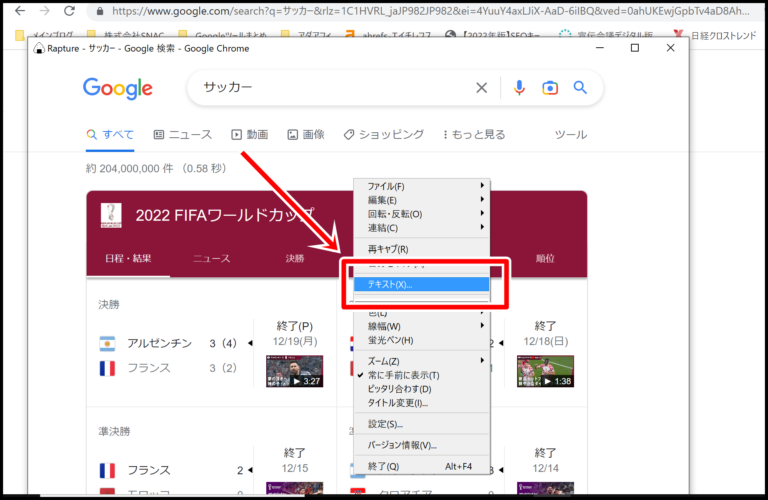Maximize the Rapture window
Image resolution: width=768 pixels, height=500 pixels.
click(x=635, y=48)
